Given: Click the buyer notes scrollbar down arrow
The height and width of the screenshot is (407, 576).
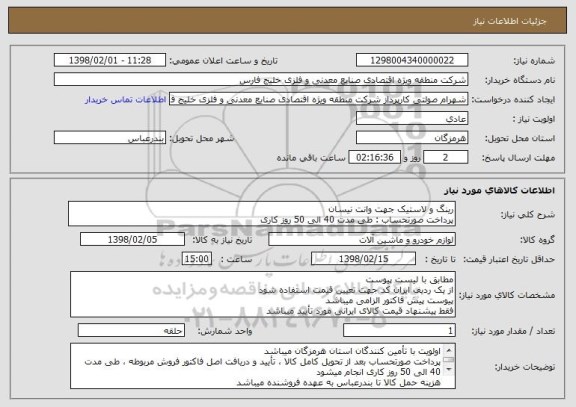Looking at the screenshot, I should tap(449, 370).
